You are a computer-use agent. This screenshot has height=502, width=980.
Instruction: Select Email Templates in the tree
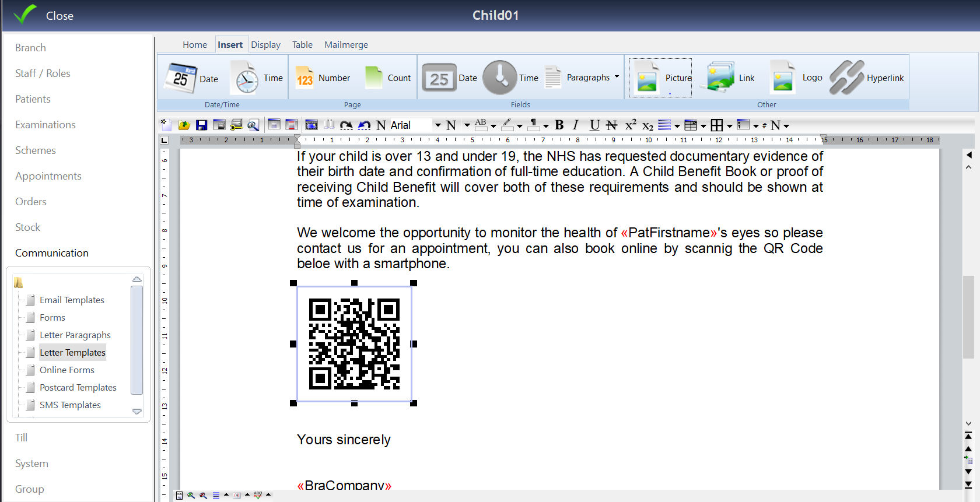72,300
